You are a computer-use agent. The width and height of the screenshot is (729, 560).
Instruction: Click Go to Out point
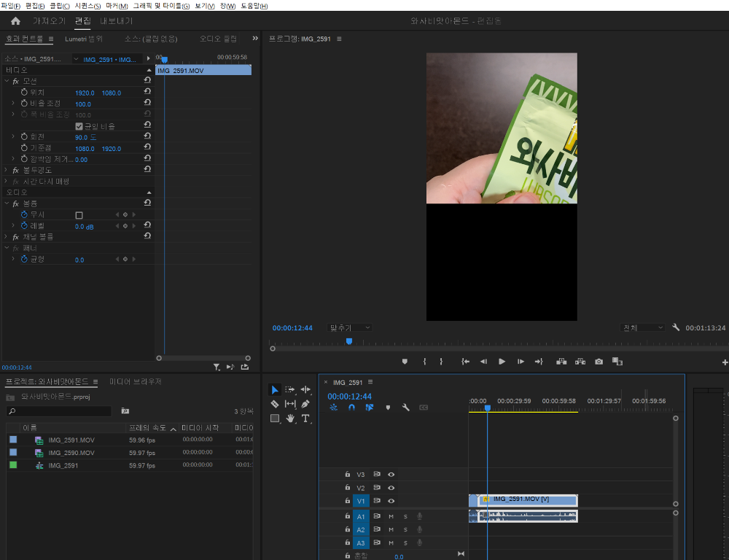(539, 362)
